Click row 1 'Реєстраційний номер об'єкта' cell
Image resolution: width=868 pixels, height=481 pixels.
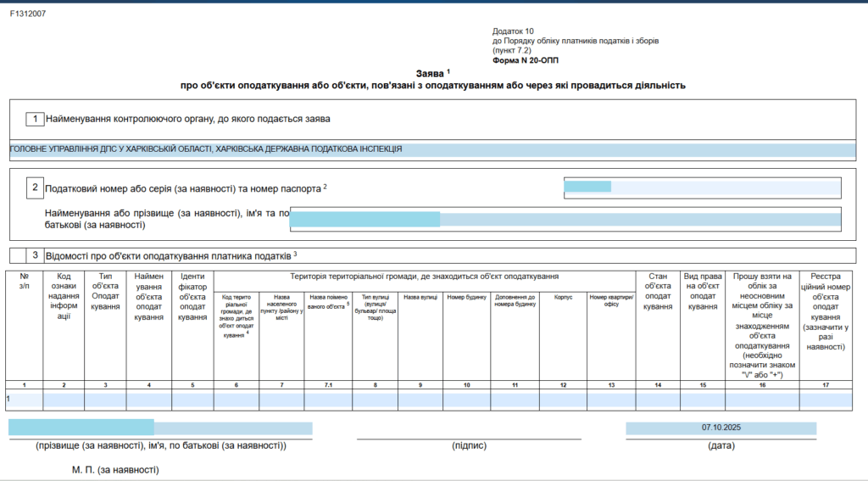pyautogui.click(x=826, y=399)
